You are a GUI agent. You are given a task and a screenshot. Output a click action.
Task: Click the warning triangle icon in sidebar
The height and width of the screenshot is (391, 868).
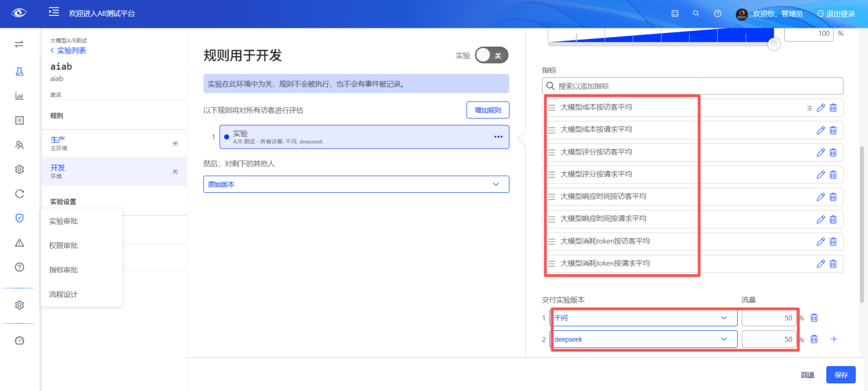pos(19,242)
